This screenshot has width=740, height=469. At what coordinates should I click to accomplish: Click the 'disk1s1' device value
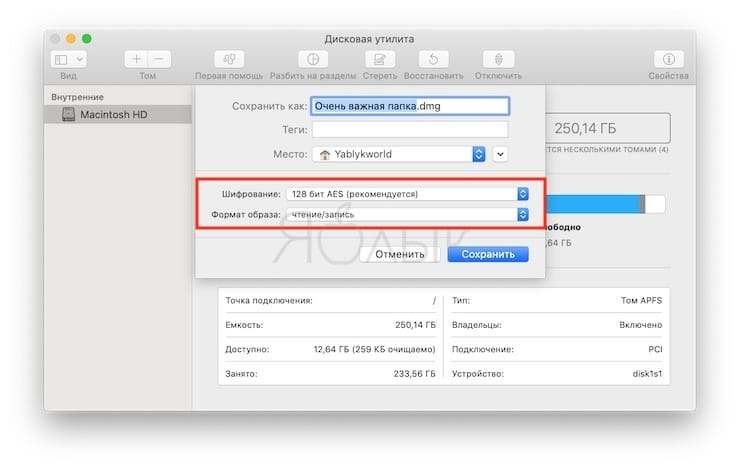647,374
